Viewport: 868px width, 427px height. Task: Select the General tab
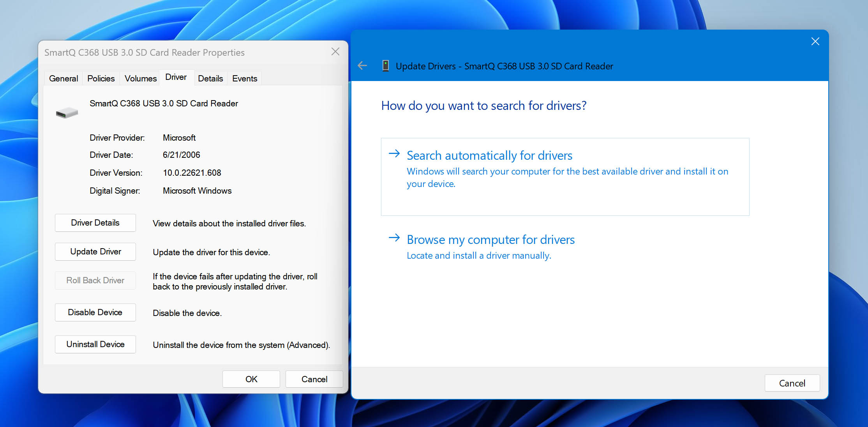[x=63, y=78]
